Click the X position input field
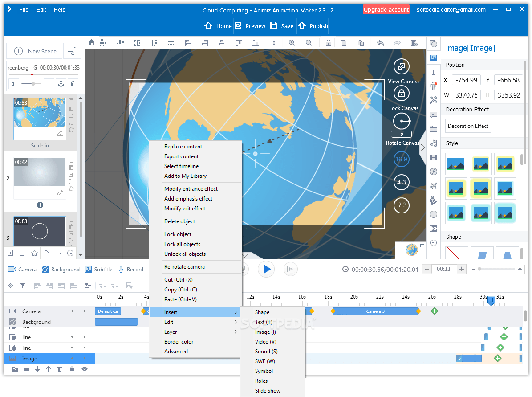The height and width of the screenshot is (397, 532). pyautogui.click(x=467, y=80)
